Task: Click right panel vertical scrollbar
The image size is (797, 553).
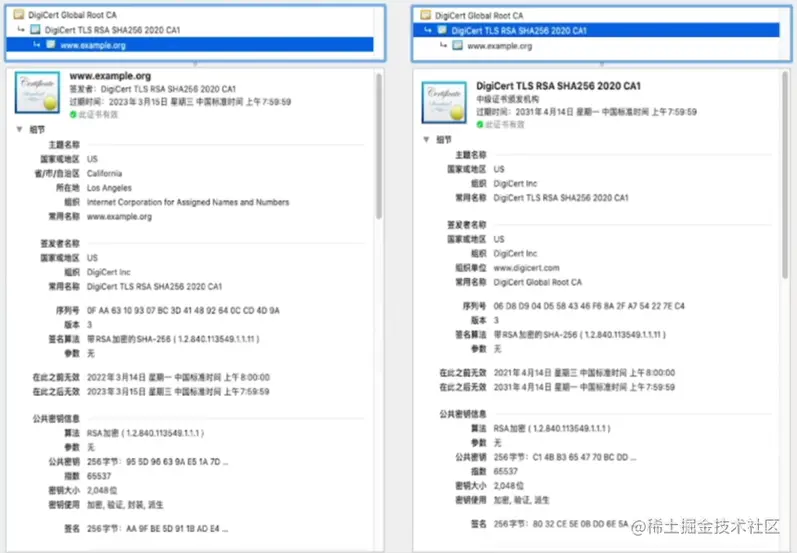Action: [785, 175]
